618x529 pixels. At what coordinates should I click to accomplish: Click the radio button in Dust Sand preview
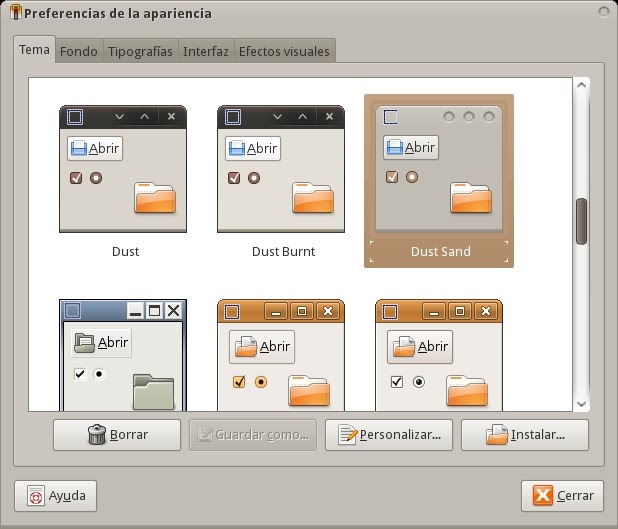tap(412, 177)
